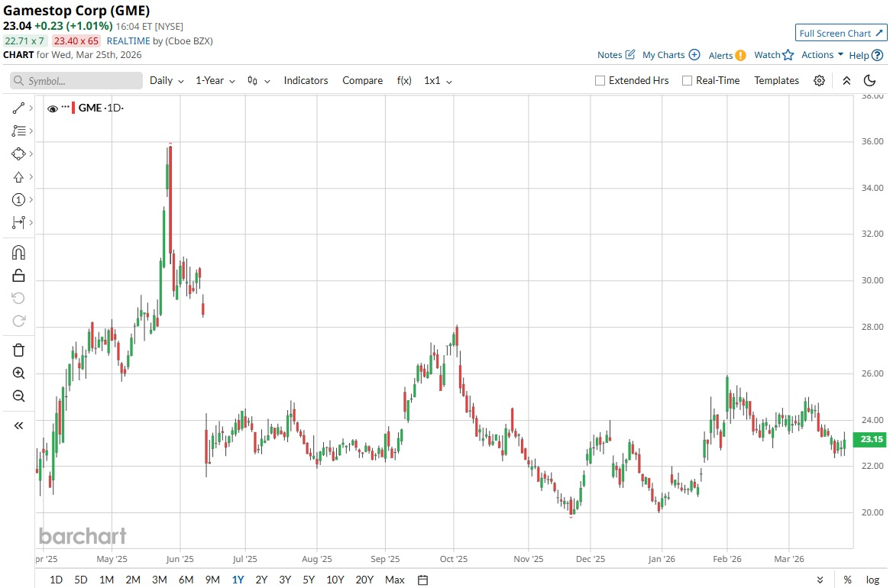Select the 2Y time range
The width and height of the screenshot is (890, 588).
coord(261,580)
